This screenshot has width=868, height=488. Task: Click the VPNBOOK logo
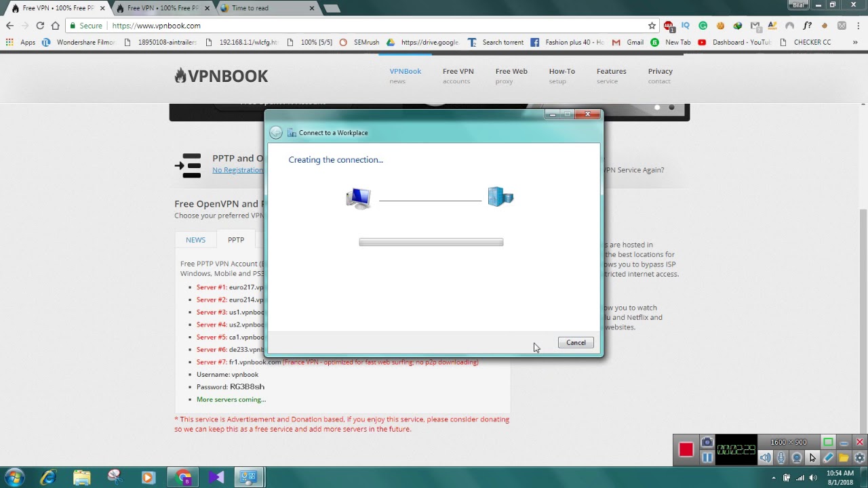pos(221,76)
